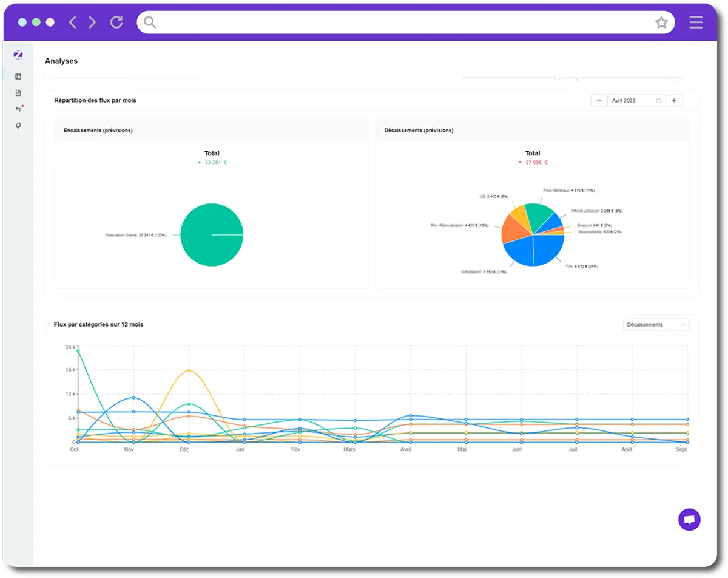Viewport: 728px width, 578px height.
Task: Go to previous month with minus button
Action: (x=599, y=101)
